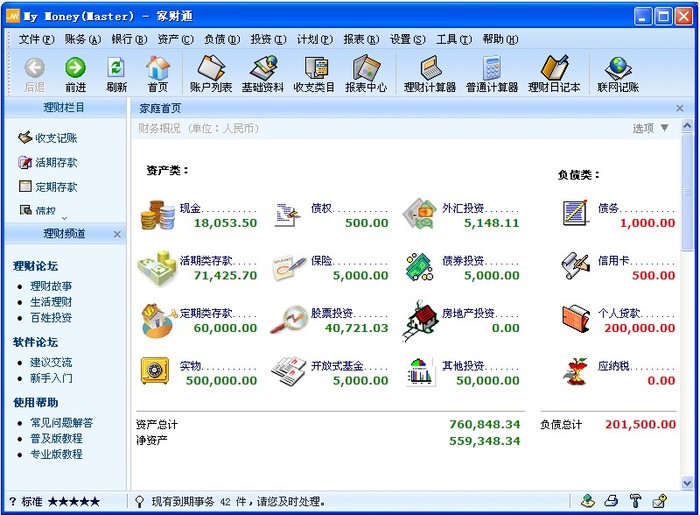Expand the 选项 dropdown in the overview header
700x515 pixels.
[650, 128]
